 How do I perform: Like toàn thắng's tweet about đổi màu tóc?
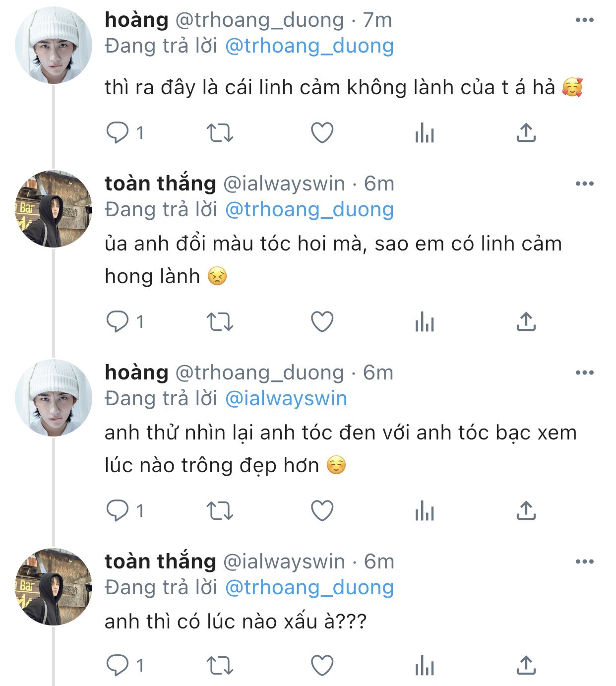322,322
